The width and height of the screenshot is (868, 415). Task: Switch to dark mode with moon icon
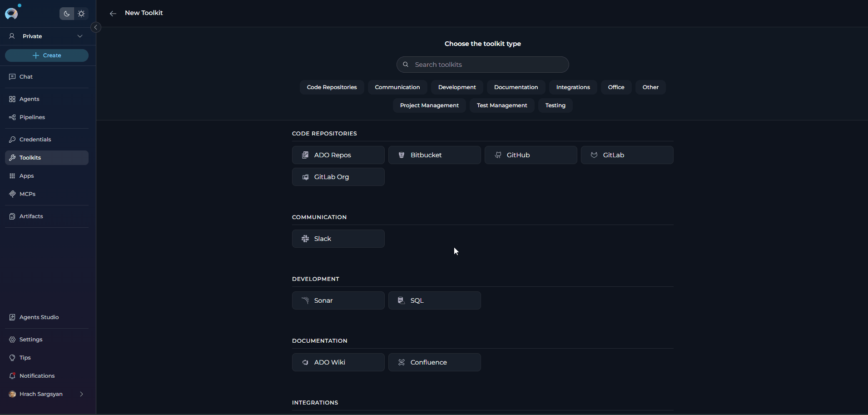point(66,14)
